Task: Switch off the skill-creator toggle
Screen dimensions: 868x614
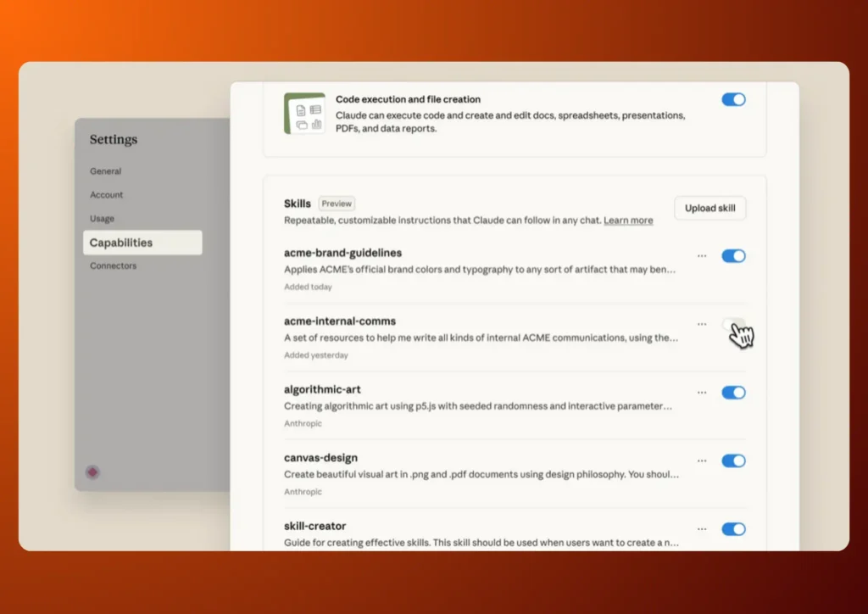Action: click(x=733, y=529)
